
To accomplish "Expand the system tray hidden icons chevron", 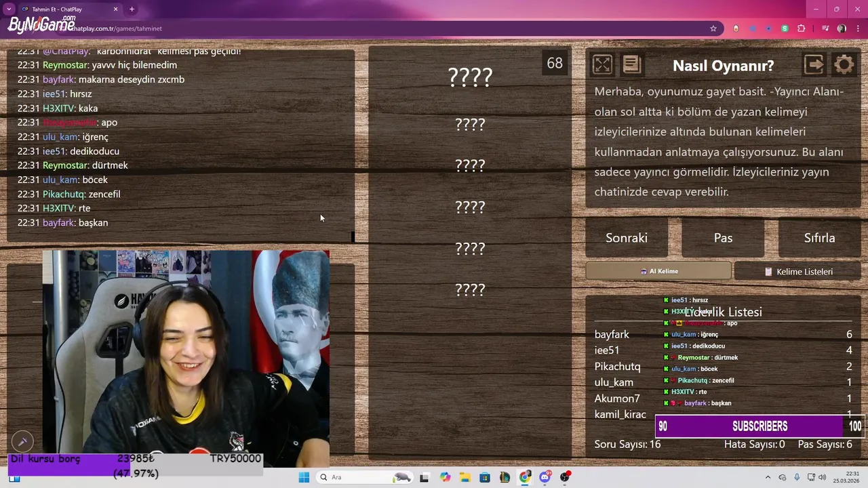I will [768, 477].
